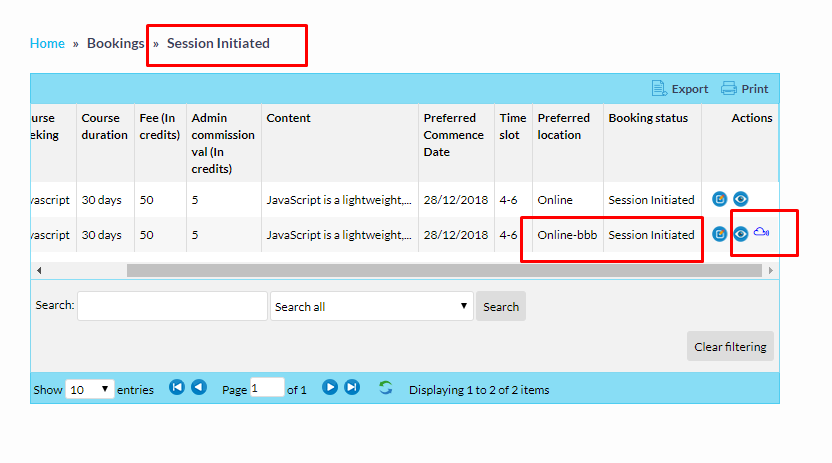Viewport: 832px width, 463px height.
Task: Go to the previous page using pager icon
Action: click(199, 388)
